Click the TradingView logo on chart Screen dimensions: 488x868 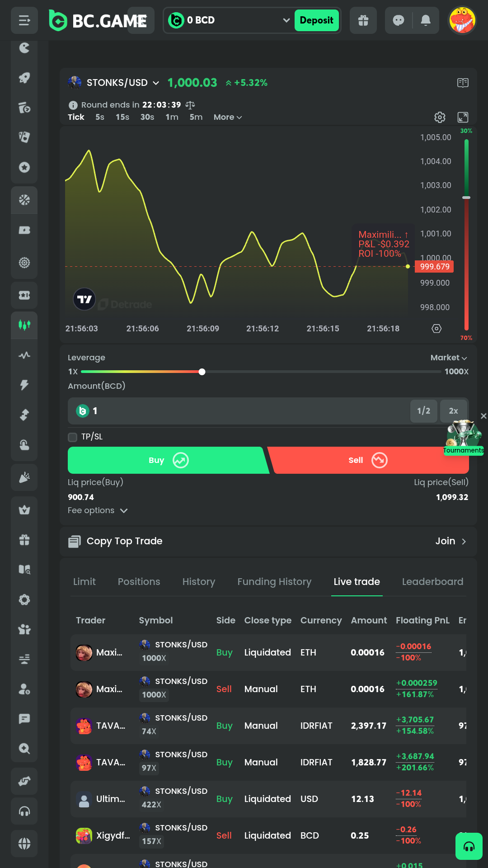tap(84, 299)
